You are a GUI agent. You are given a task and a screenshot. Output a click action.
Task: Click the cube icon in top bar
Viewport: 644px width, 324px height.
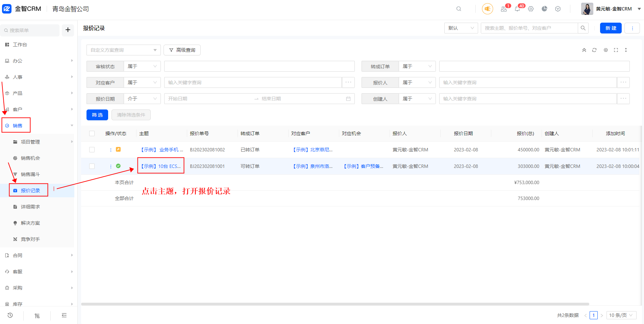[558, 9]
